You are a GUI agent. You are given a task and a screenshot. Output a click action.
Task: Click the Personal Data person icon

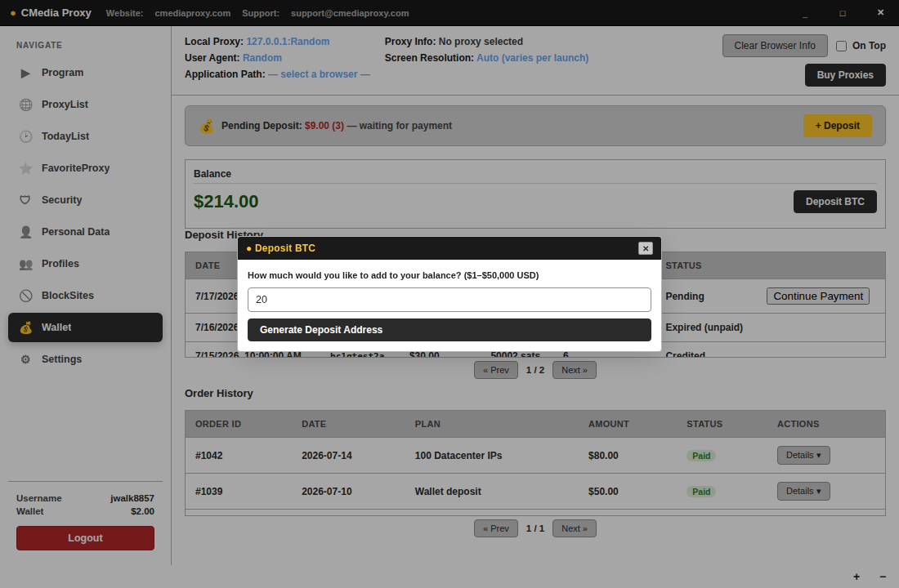pyautogui.click(x=26, y=232)
